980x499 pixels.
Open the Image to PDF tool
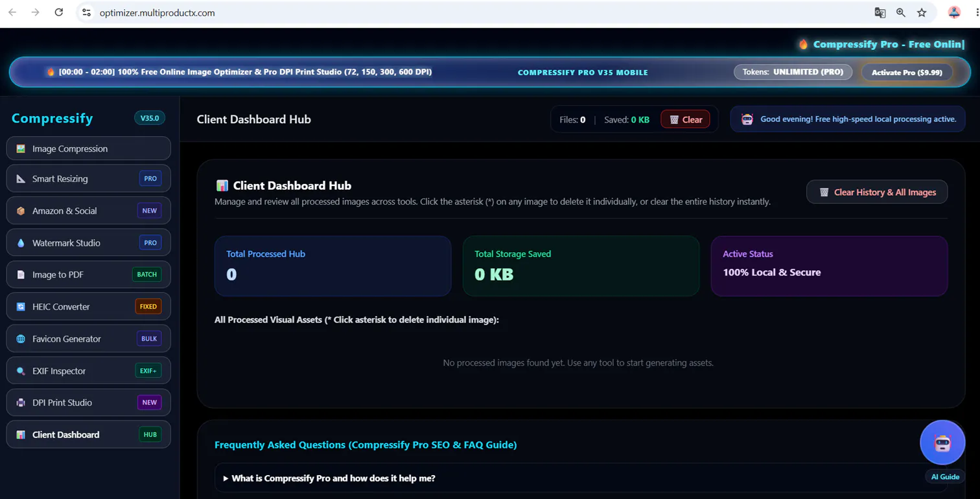[x=89, y=275]
